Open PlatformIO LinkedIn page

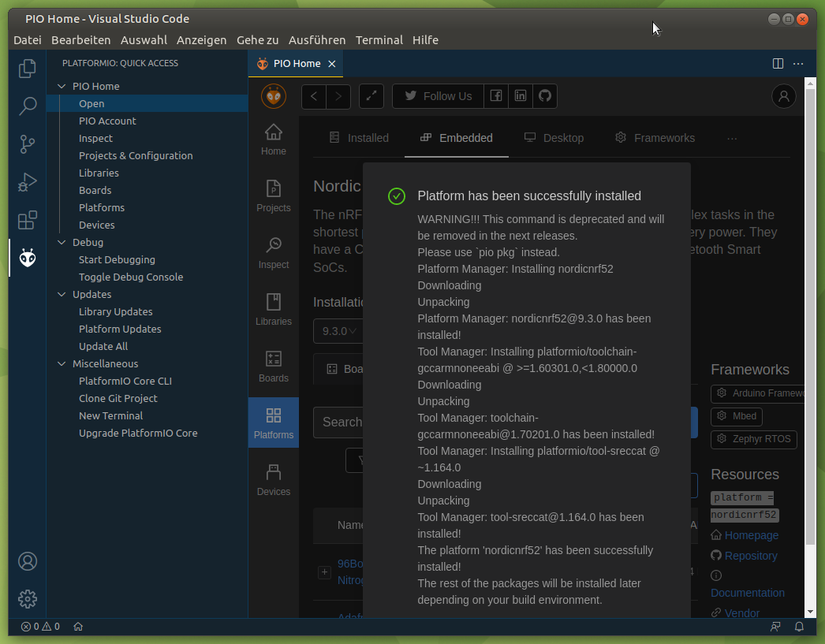click(x=521, y=96)
